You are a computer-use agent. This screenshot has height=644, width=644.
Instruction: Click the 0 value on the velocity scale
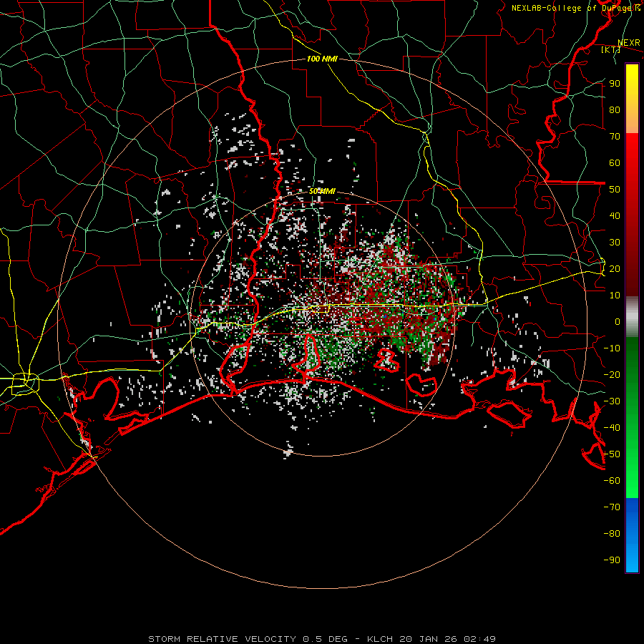point(618,322)
